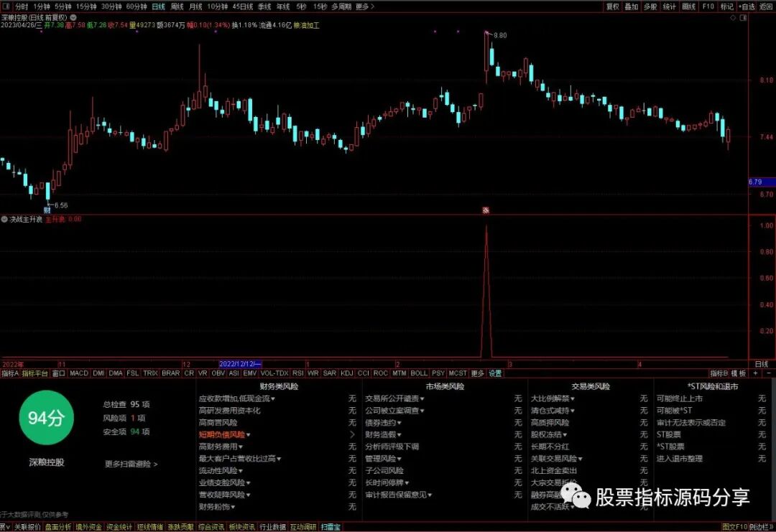Select the 1分钟 period
Image resolution: width=776 pixels, height=532 pixels.
(x=42, y=6)
